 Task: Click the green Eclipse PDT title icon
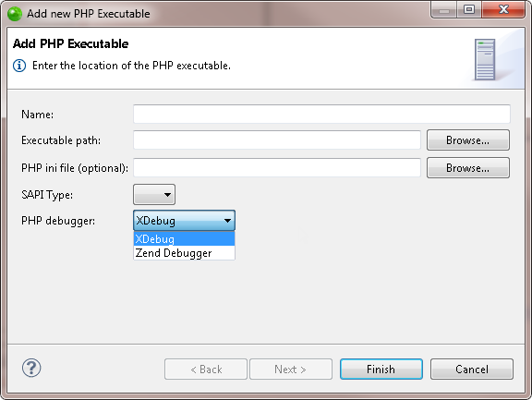(15, 14)
